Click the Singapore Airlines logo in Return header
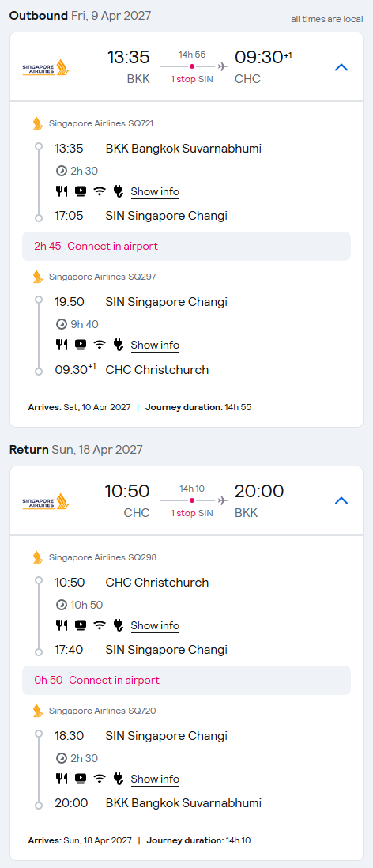 click(46, 501)
